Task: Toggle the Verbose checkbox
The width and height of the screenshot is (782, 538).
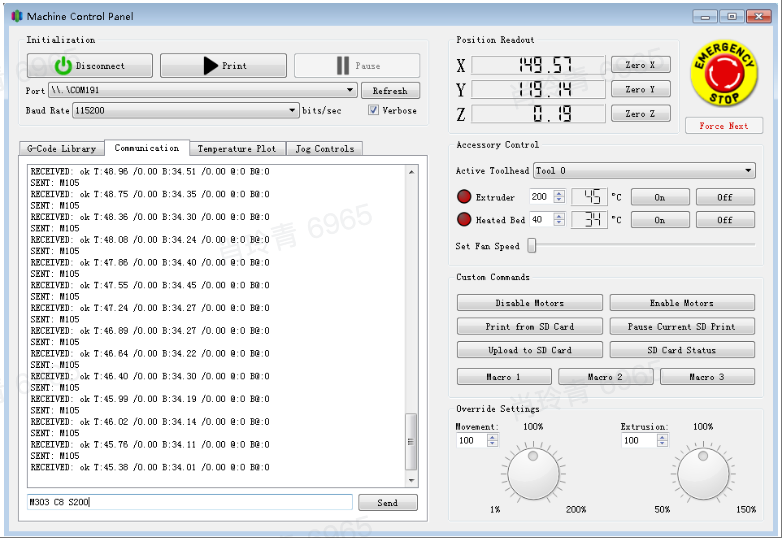Action: pyautogui.click(x=373, y=110)
